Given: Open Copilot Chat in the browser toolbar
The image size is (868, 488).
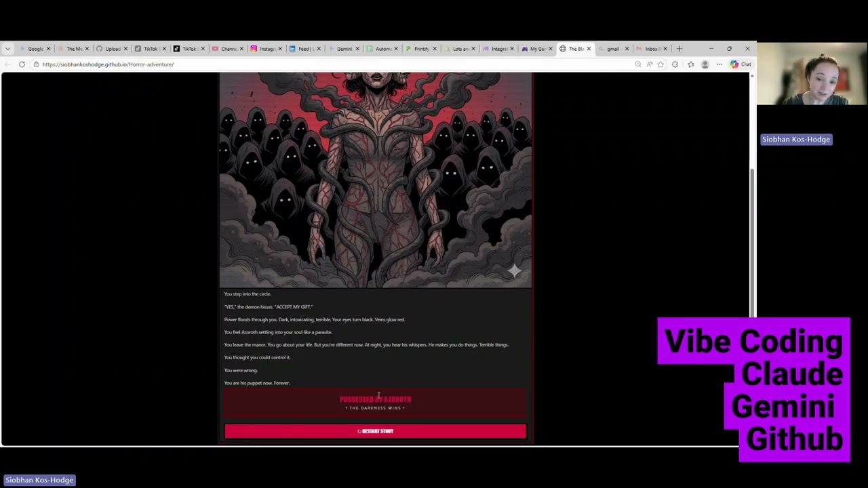Looking at the screenshot, I should pos(741,64).
